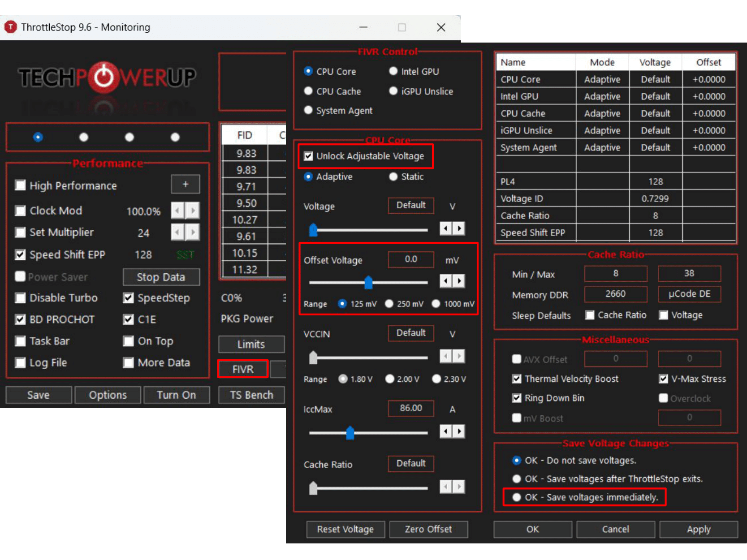Click the IccMax 86.00 field
747x560 pixels.
coord(411,408)
